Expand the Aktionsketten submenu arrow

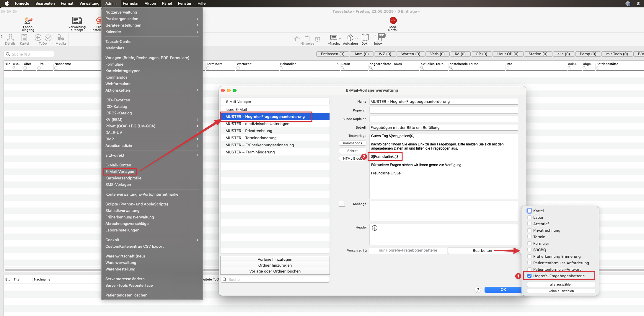coord(197,90)
